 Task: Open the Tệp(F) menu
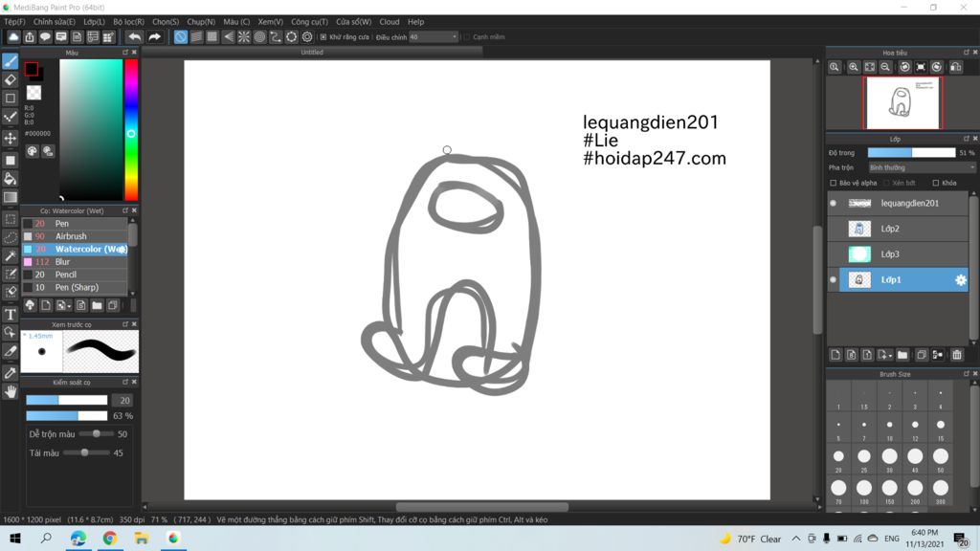[14, 22]
